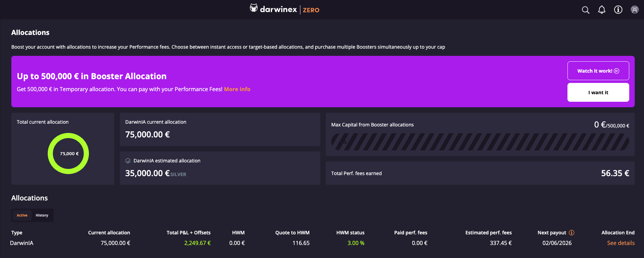Click the Type column header
Viewport: 644px width, 258px height.
(x=17, y=233)
